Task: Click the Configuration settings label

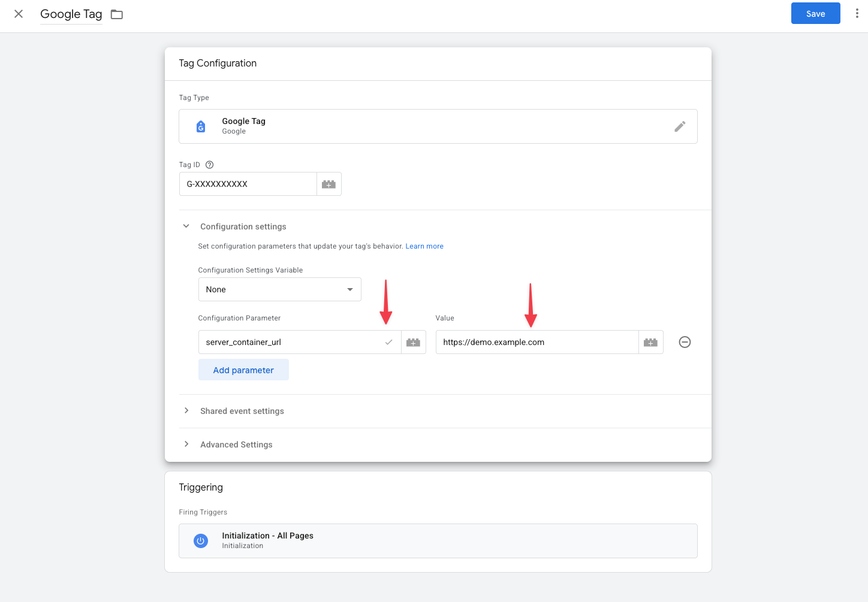Action: click(x=243, y=226)
